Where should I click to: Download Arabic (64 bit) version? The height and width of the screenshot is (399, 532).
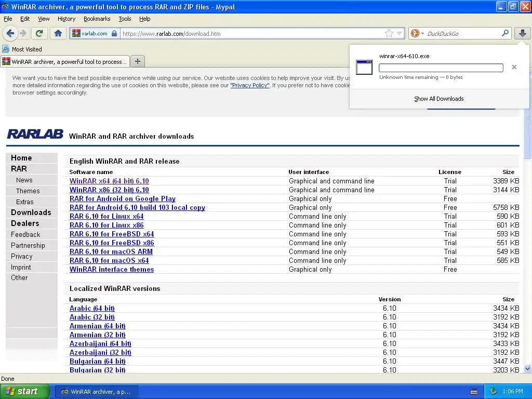92,308
